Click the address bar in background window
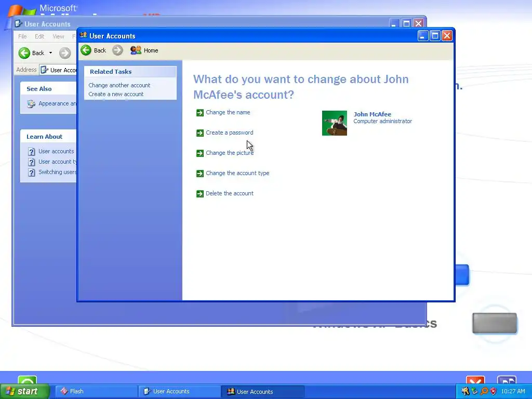Image resolution: width=532 pixels, height=399 pixels. (x=58, y=70)
